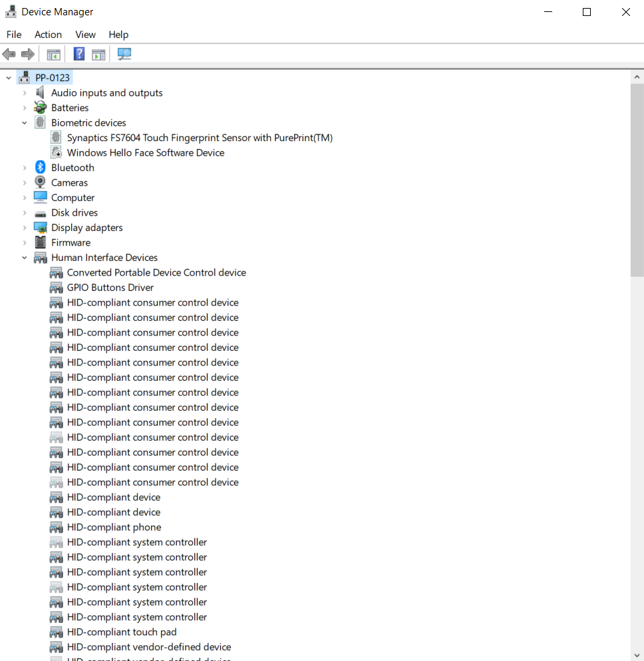This screenshot has height=661, width=644.
Task: Open the Action menu
Action: click(x=48, y=35)
